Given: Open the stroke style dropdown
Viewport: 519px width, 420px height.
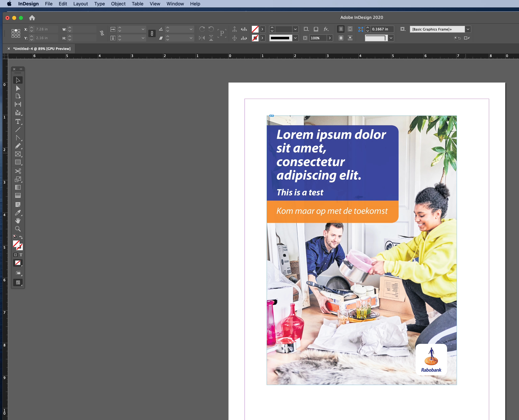Looking at the screenshot, I should coord(295,38).
